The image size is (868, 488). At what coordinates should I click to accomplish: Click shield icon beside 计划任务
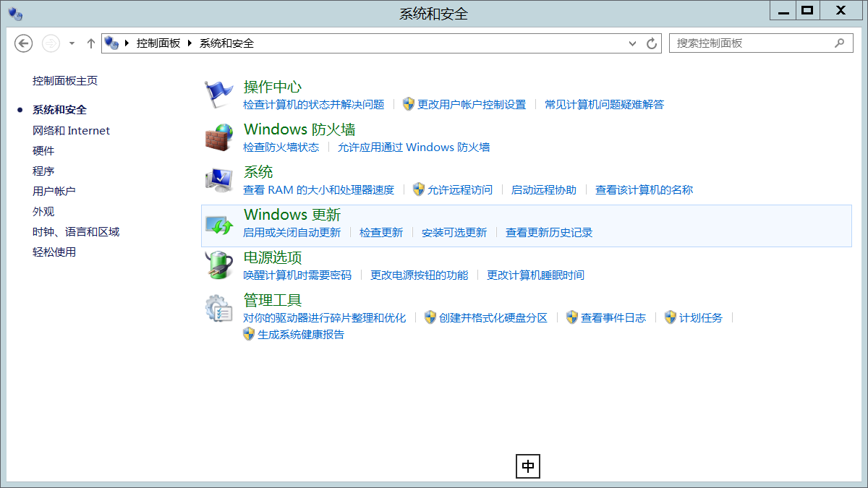coord(671,317)
